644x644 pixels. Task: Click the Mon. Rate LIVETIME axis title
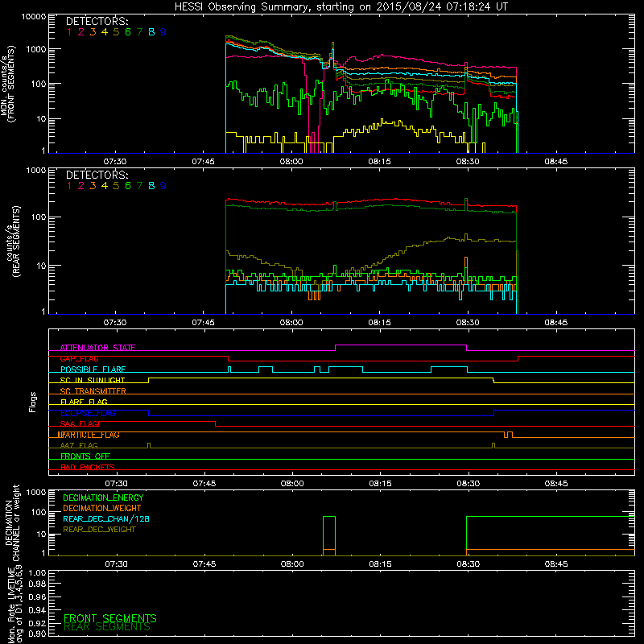pos(14,605)
